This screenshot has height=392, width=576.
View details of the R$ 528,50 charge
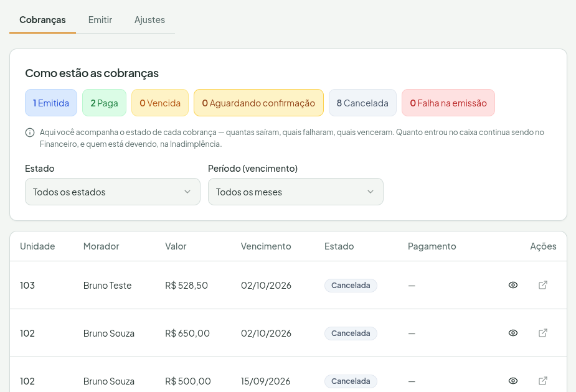coord(513,285)
